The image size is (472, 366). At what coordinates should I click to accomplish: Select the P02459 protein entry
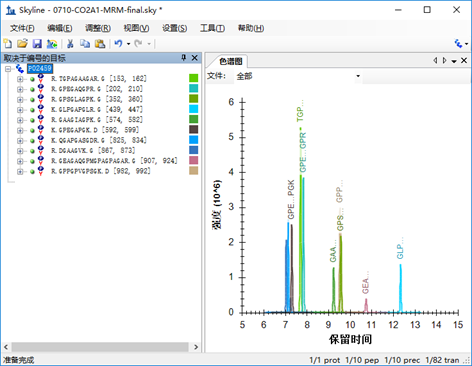click(x=40, y=69)
